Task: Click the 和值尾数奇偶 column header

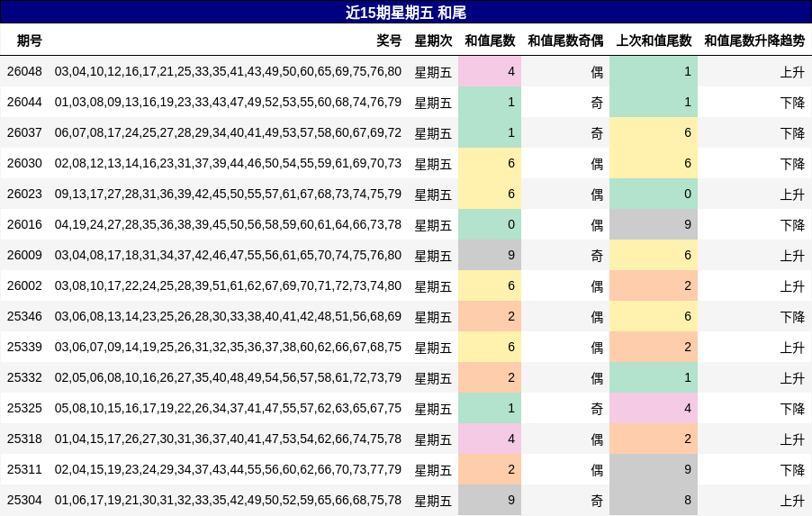Action: coord(565,41)
